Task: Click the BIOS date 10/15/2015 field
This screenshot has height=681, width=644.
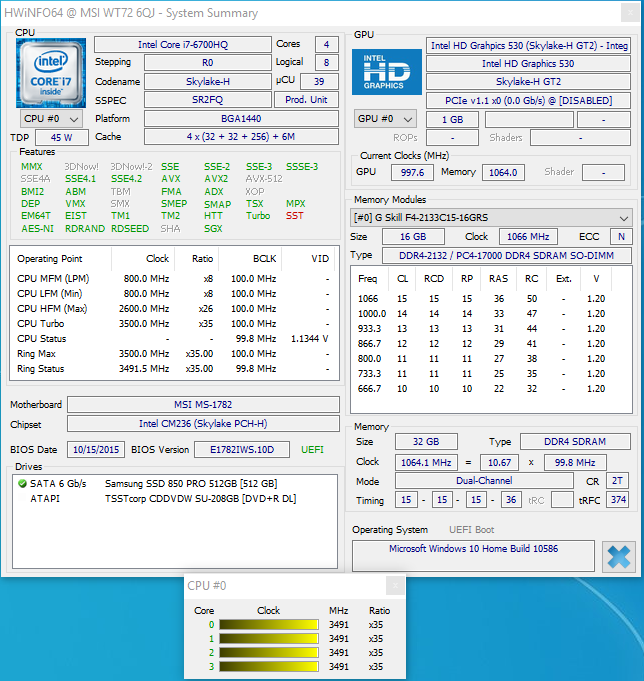Action: [96, 450]
